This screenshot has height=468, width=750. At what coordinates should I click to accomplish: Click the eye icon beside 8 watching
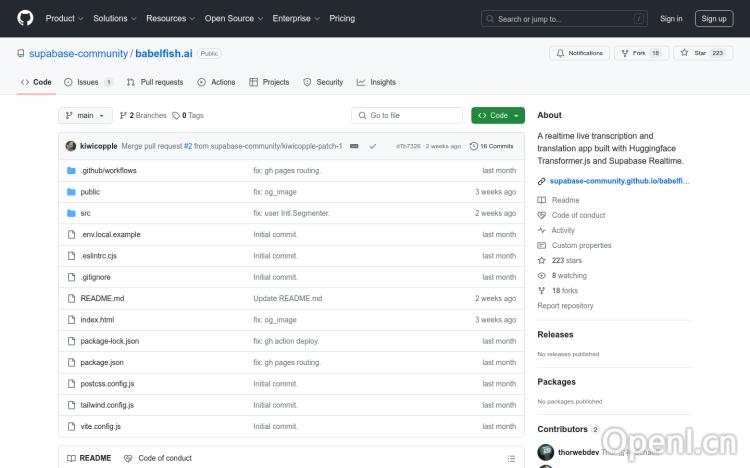[x=541, y=276]
